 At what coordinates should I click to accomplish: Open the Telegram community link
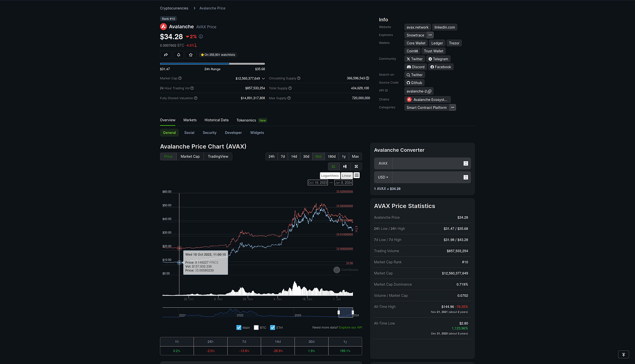click(438, 59)
